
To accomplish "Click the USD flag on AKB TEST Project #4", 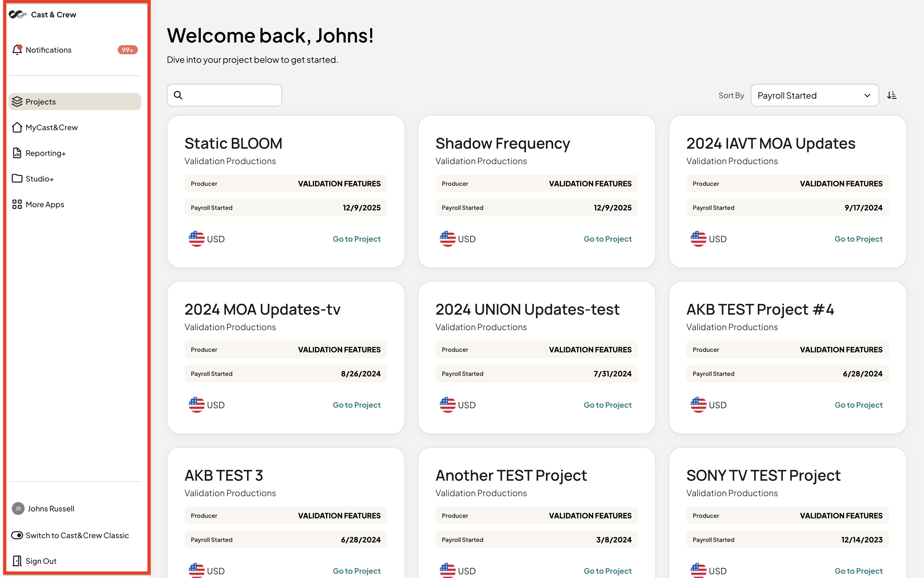I will click(x=698, y=405).
